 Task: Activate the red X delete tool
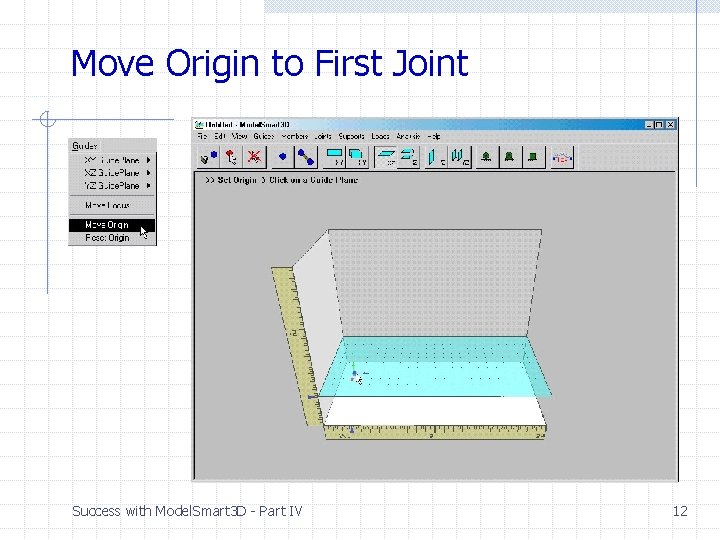(x=254, y=157)
